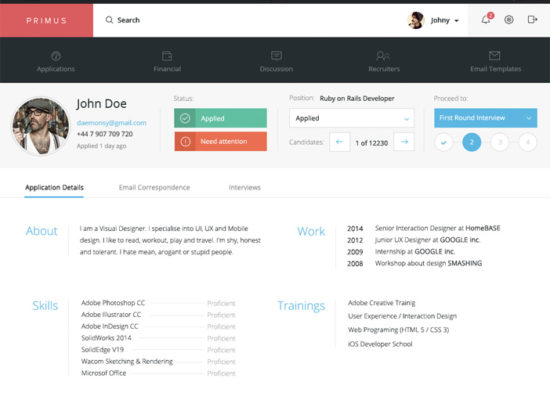Select the completed checkmark step circle
The width and height of the screenshot is (550, 400).
[444, 142]
